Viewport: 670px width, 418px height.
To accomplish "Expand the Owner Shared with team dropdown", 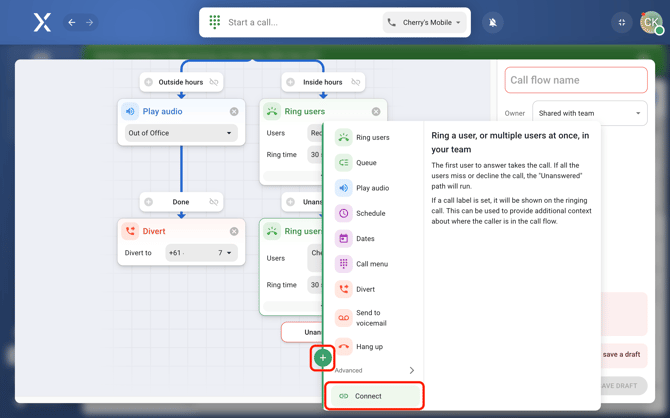I will click(589, 113).
